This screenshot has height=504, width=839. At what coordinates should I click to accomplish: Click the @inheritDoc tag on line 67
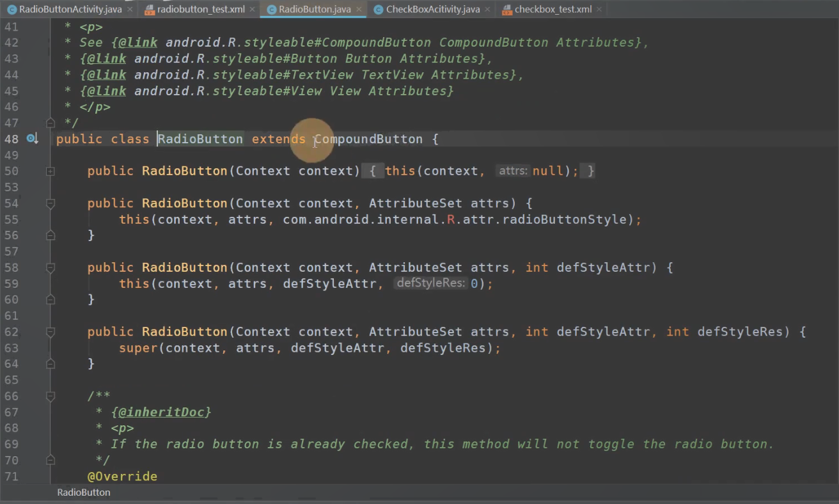(x=161, y=412)
